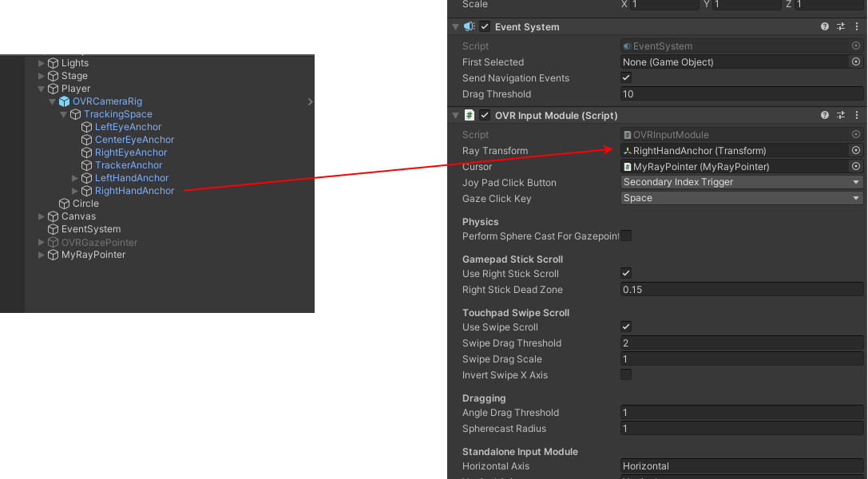Select CenterEyeAnchor in the hierarchy
The image size is (868, 479).
point(134,140)
